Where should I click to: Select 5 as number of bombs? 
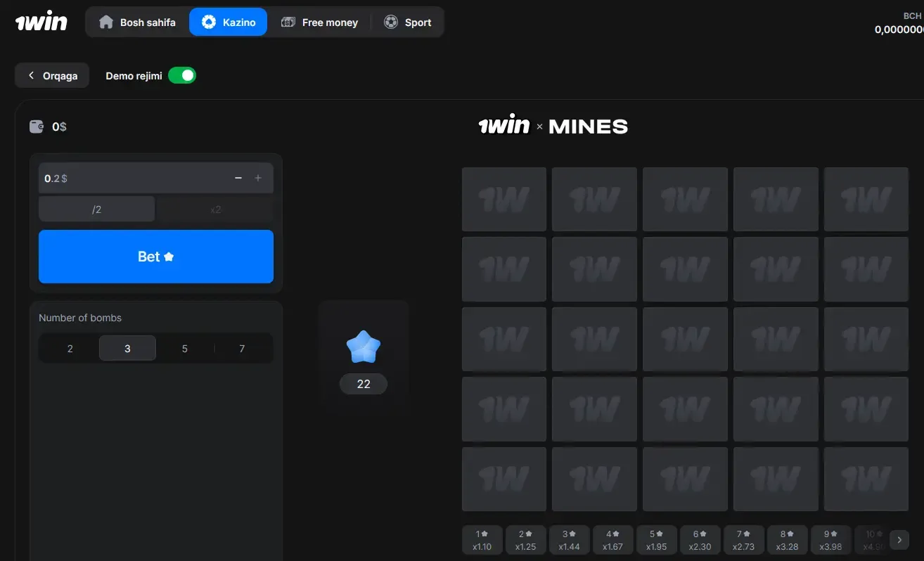[185, 348]
